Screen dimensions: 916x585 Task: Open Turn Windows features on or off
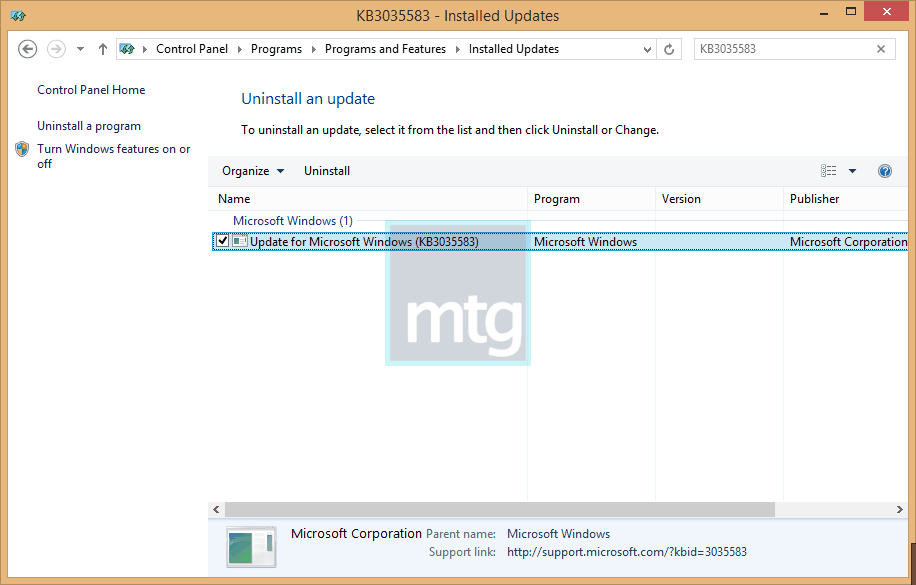coord(114,156)
